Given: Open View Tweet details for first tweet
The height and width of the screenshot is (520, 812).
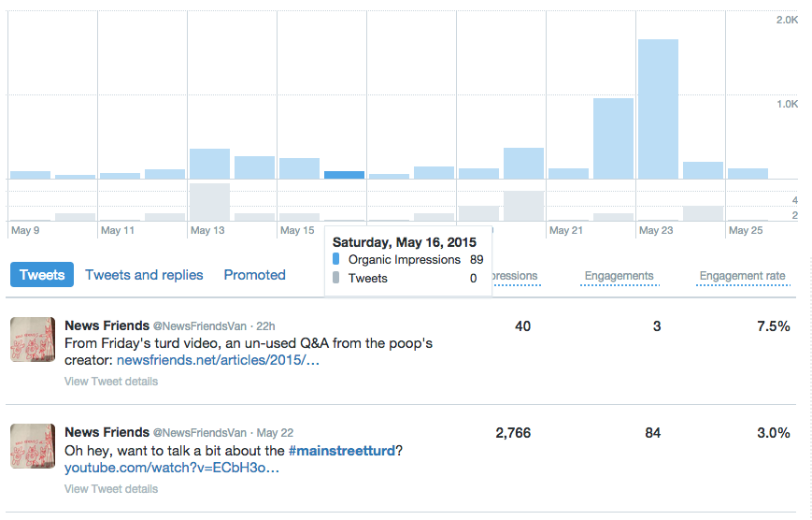Looking at the screenshot, I should pos(111,382).
